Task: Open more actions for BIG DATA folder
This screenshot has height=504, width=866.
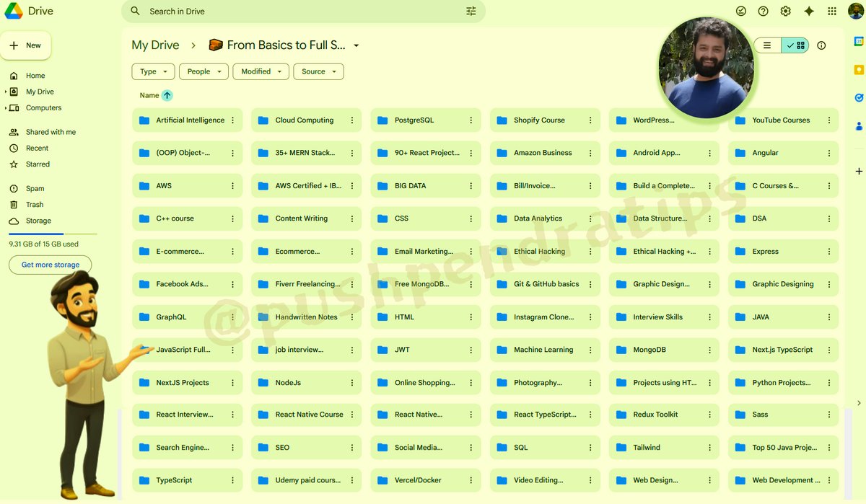Action: [x=471, y=186]
